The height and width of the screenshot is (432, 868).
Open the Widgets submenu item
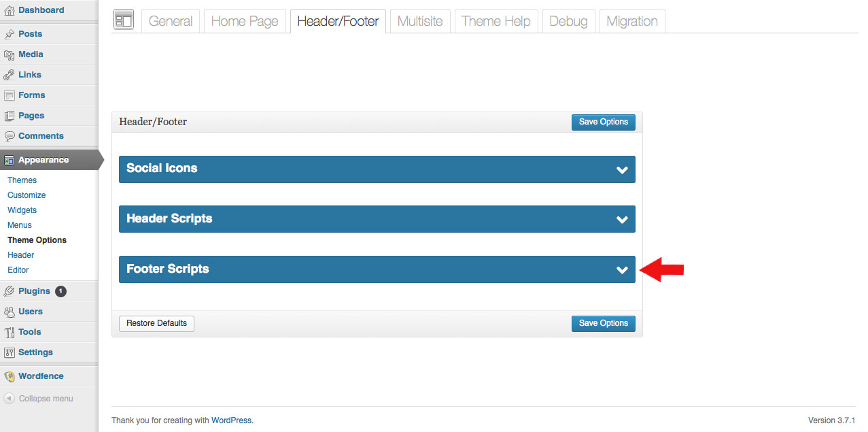[22, 210]
